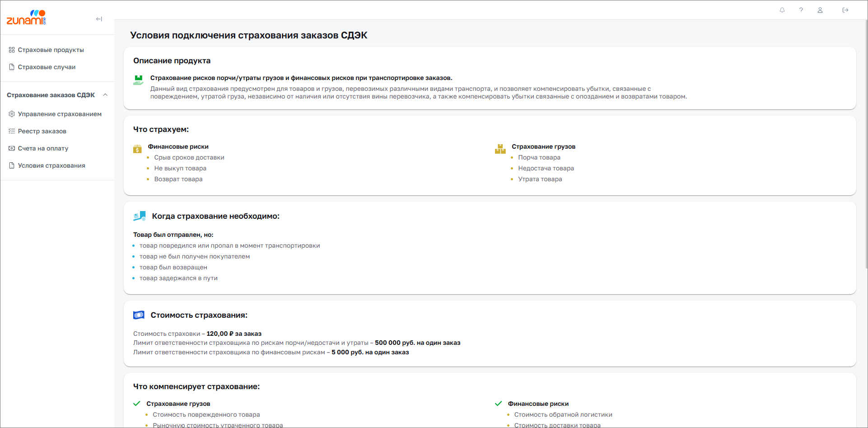Open Страховые продукты in the sidebar
Image resolution: width=868 pixels, height=428 pixels.
point(51,50)
